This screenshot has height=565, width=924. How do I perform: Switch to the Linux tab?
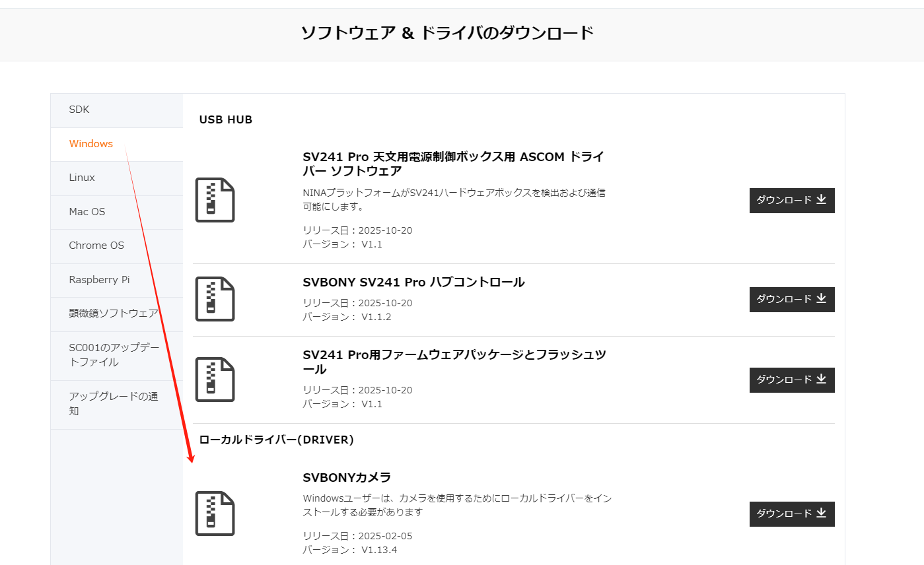coord(82,178)
